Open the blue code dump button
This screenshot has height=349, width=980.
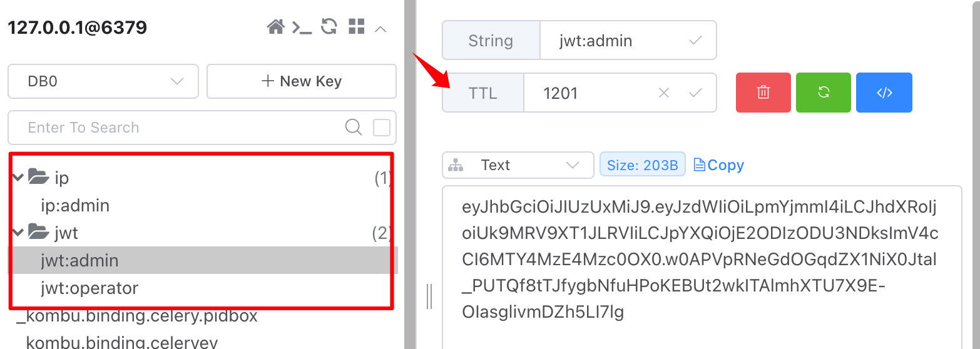[x=884, y=93]
